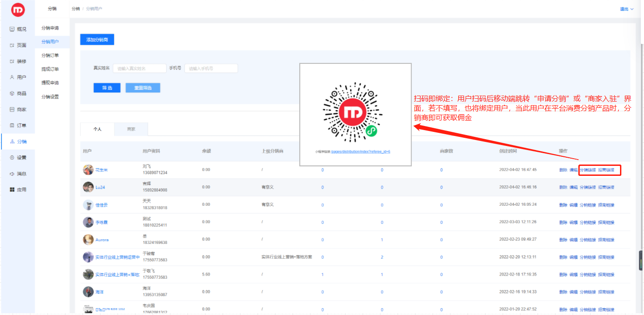Switch to the 个人 tab
This screenshot has width=644, height=315.
point(97,129)
